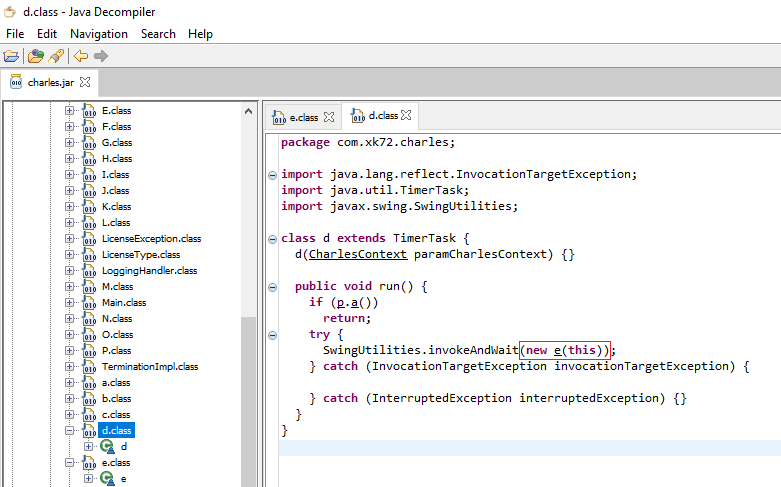Open the Edit menu
The width and height of the screenshot is (781, 487).
pos(47,34)
